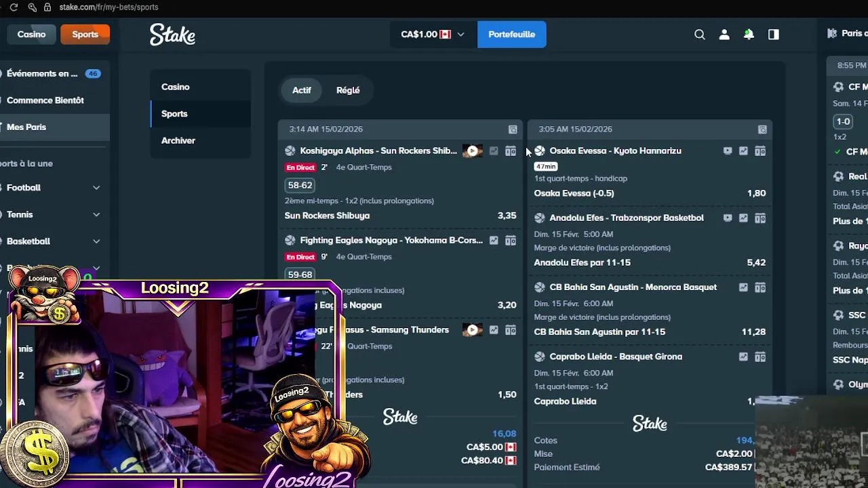Toggle the bet slip sidebar icon
The image size is (868, 488).
click(774, 35)
